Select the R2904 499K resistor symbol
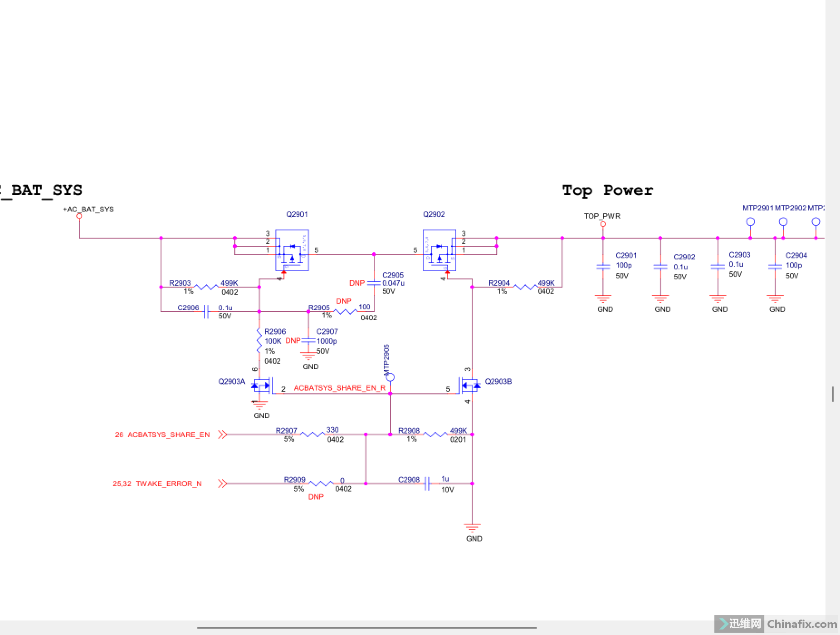The width and height of the screenshot is (840, 635). click(525, 287)
